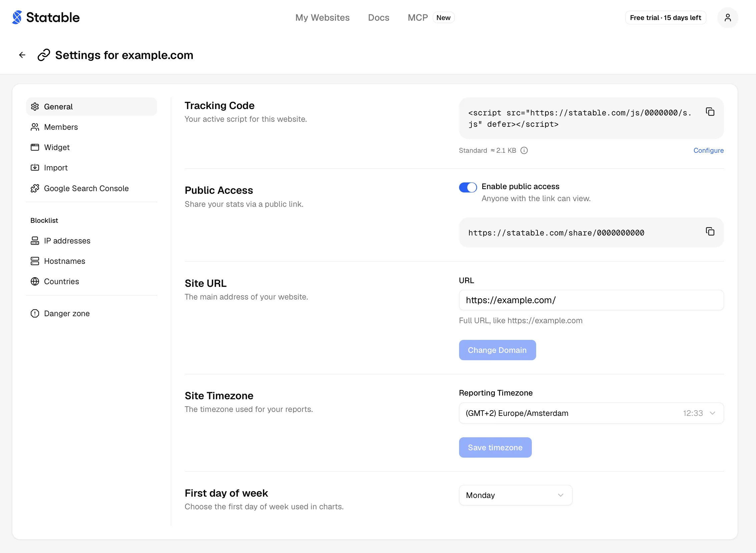
Task: Click the Free trial 15 days left badge
Action: pos(665,17)
